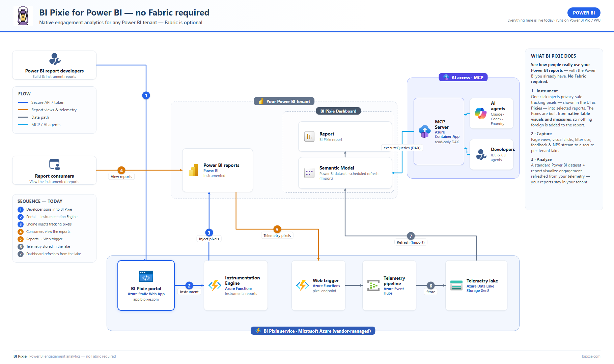Click the Power BI reports yellow bars icon
614x364 pixels.
(x=193, y=170)
